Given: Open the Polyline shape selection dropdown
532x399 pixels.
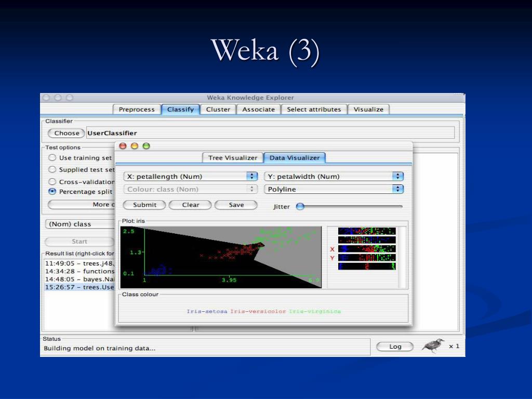Looking at the screenshot, I should (334, 189).
